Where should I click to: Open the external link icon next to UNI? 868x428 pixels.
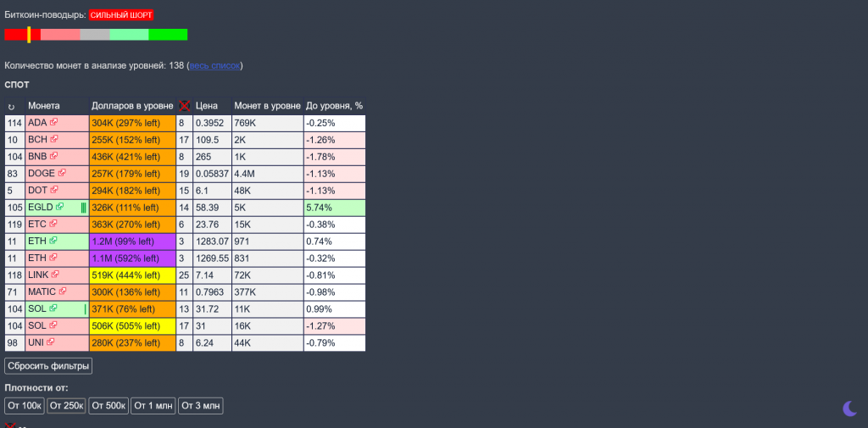[51, 343]
